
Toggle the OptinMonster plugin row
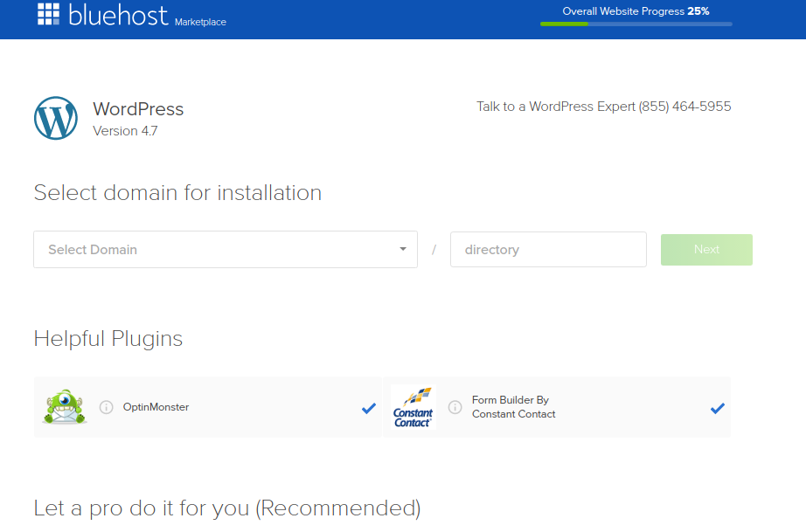pyautogui.click(x=208, y=407)
